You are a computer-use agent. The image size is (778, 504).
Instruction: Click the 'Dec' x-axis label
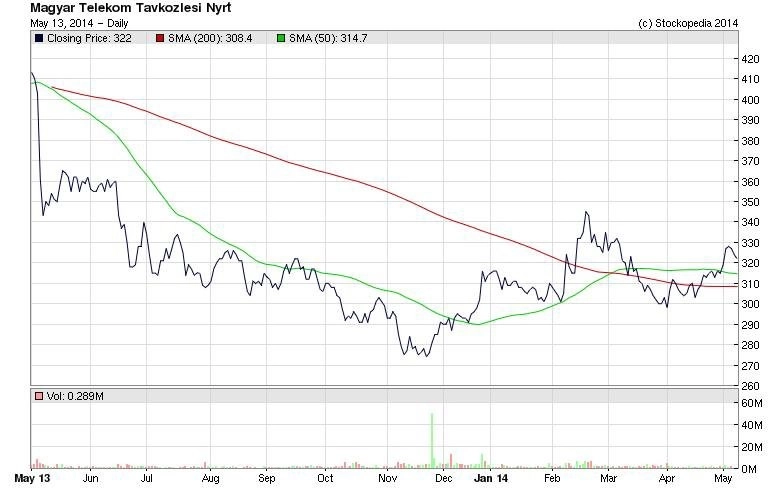[x=443, y=478]
